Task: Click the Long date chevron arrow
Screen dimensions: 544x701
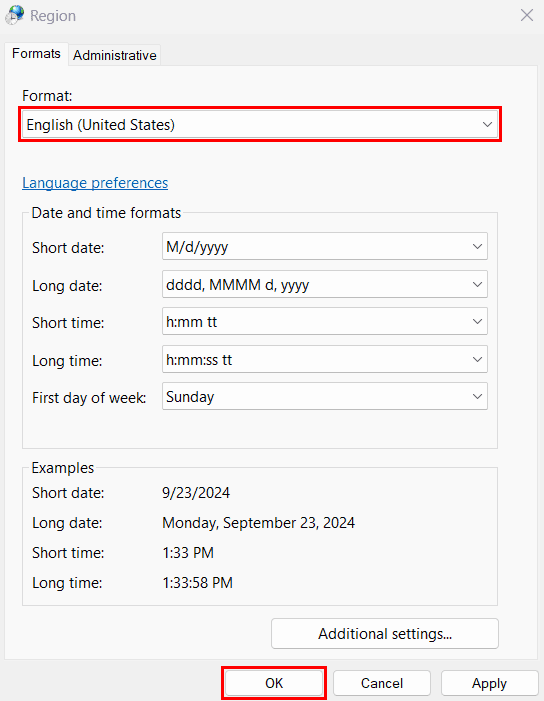Action: (477, 284)
